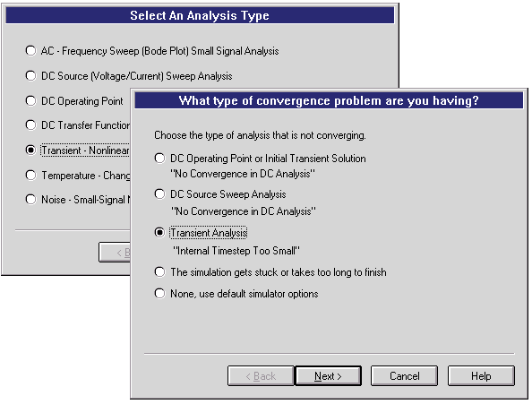Select DC Operating Point or Initial Transient Solution

pos(159,158)
